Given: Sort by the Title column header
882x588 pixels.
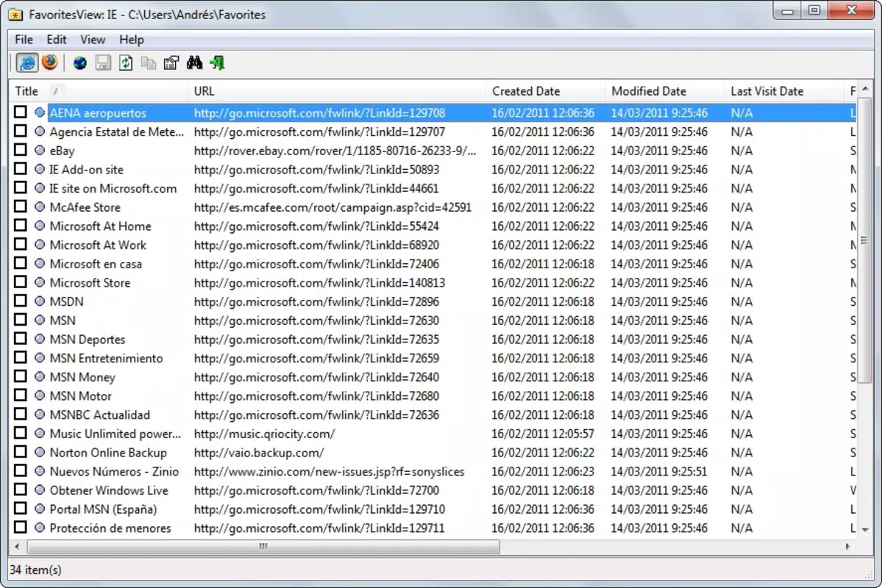Looking at the screenshot, I should tap(99, 91).
